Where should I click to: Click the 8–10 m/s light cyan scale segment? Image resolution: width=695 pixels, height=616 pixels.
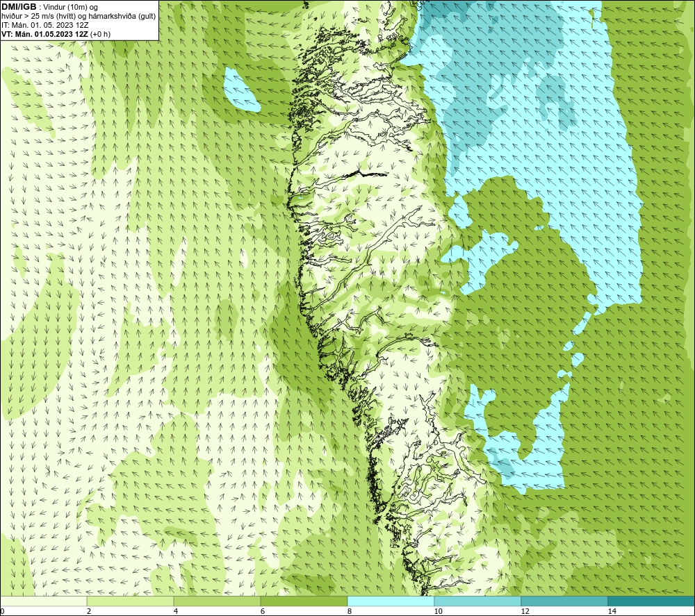click(x=391, y=601)
